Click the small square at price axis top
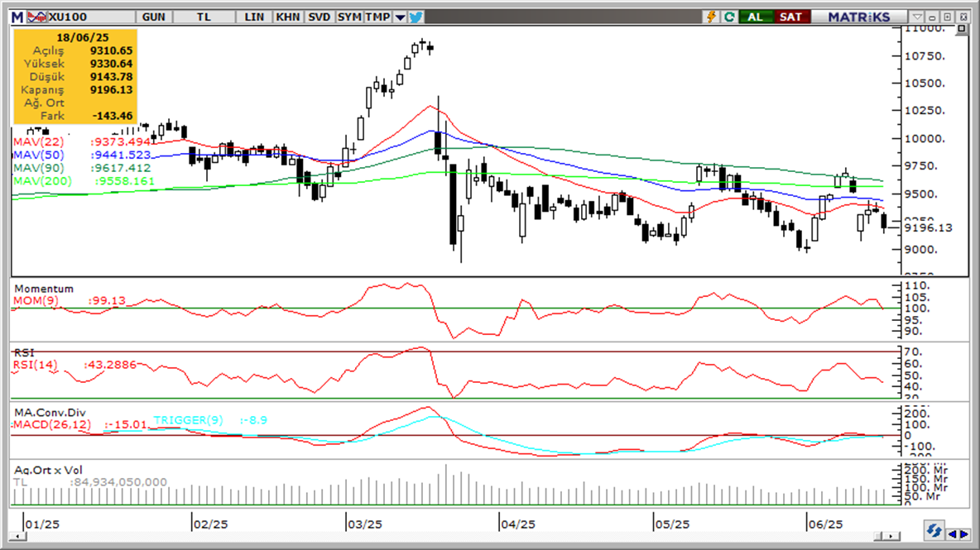The height and width of the screenshot is (550, 980). [962, 29]
